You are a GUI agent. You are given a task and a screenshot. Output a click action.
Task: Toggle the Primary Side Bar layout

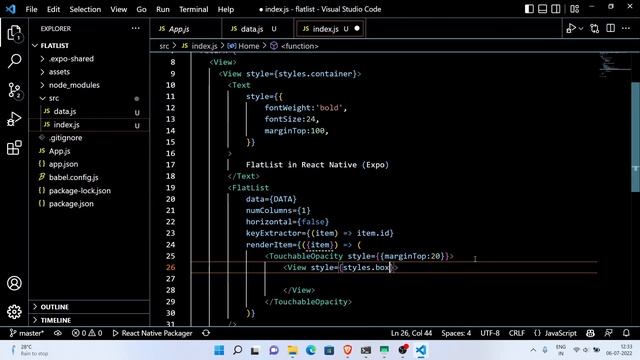[529, 9]
